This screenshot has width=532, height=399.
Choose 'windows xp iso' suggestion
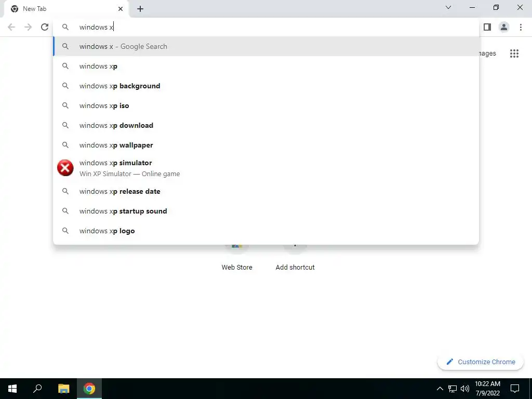click(x=265, y=105)
